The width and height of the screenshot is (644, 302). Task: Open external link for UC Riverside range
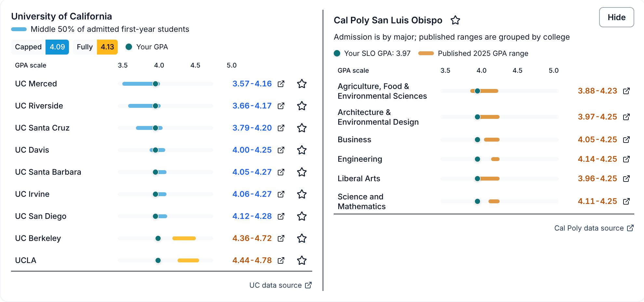pyautogui.click(x=281, y=106)
